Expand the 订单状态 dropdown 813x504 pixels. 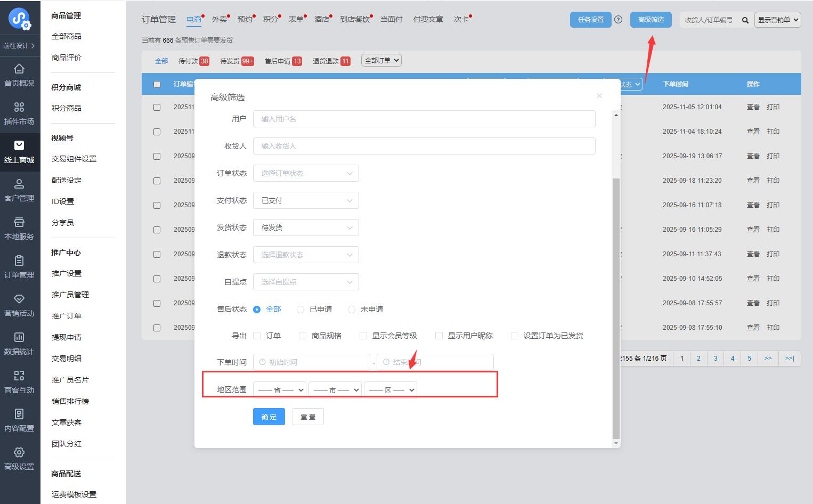(306, 173)
